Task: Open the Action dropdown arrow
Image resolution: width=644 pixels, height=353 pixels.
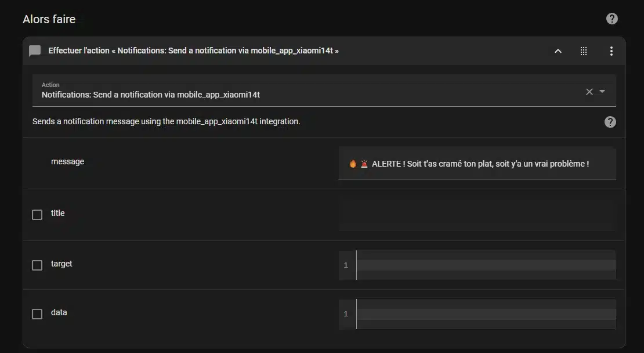Action: (602, 91)
